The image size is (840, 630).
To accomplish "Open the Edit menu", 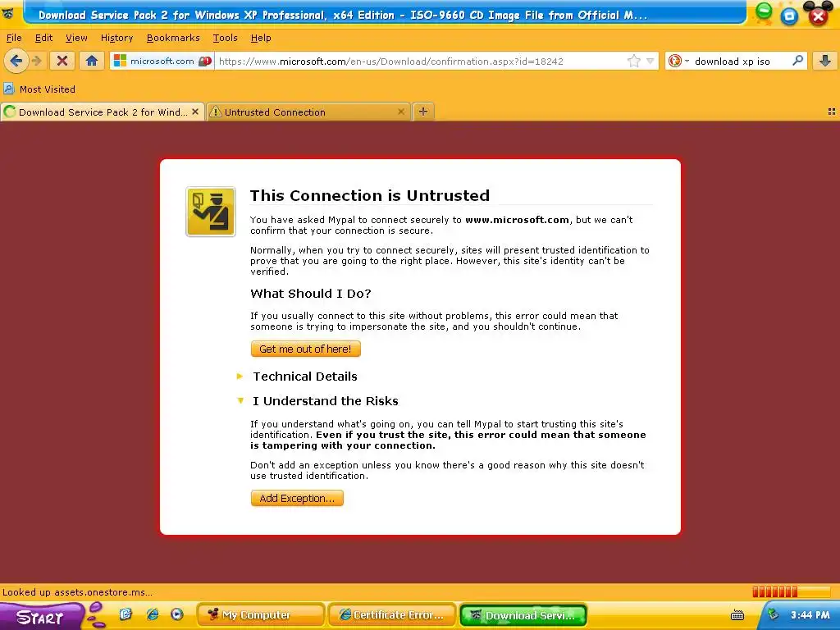I will (43, 38).
